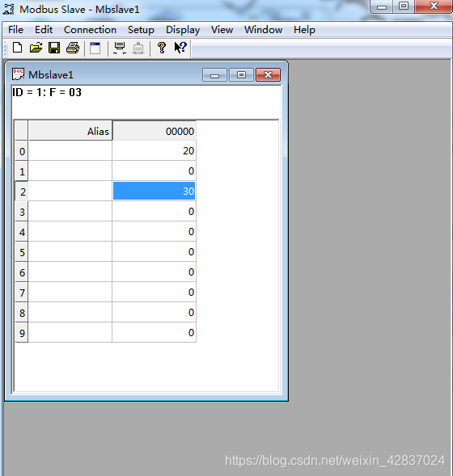Open the View menu
Image resolution: width=453 pixels, height=476 pixels.
pos(222,30)
